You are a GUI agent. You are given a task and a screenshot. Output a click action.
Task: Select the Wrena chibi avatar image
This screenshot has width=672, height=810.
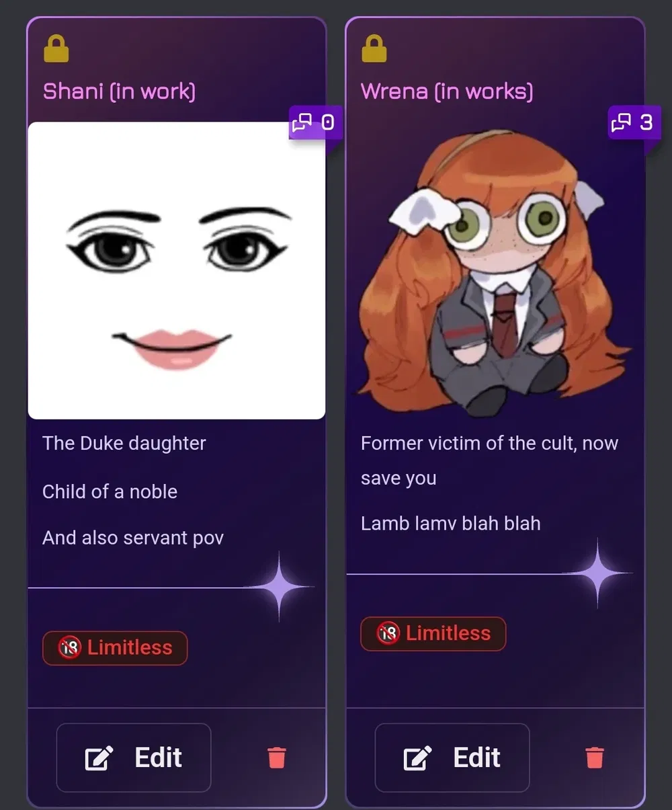click(495, 270)
